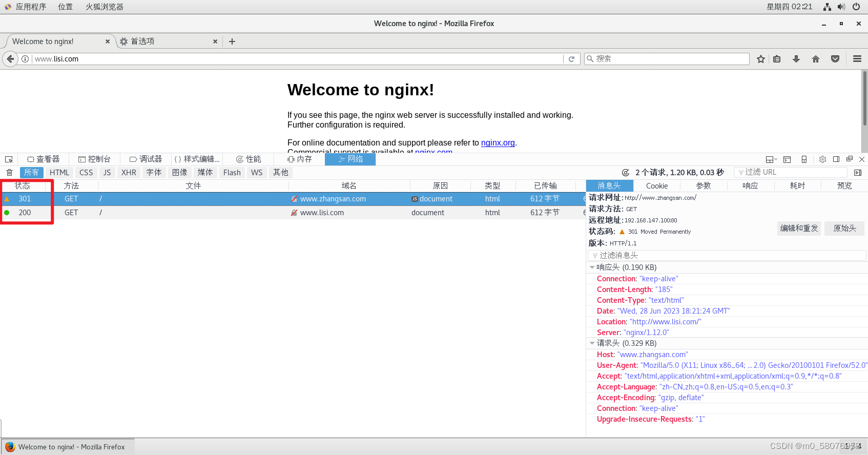Focus the 过滤消息头 input field

[727, 256]
